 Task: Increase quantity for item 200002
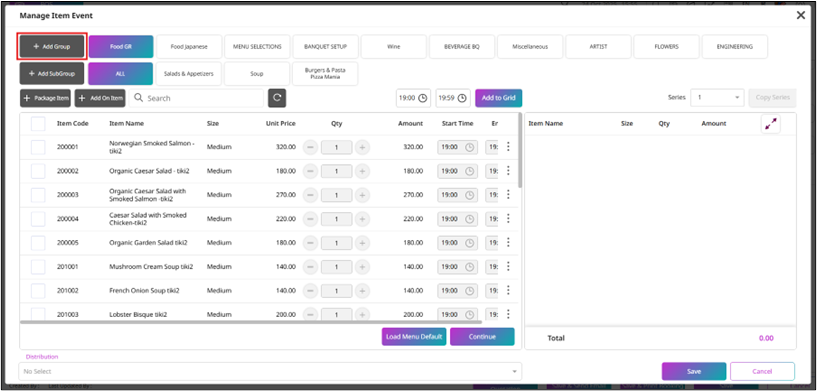click(362, 171)
